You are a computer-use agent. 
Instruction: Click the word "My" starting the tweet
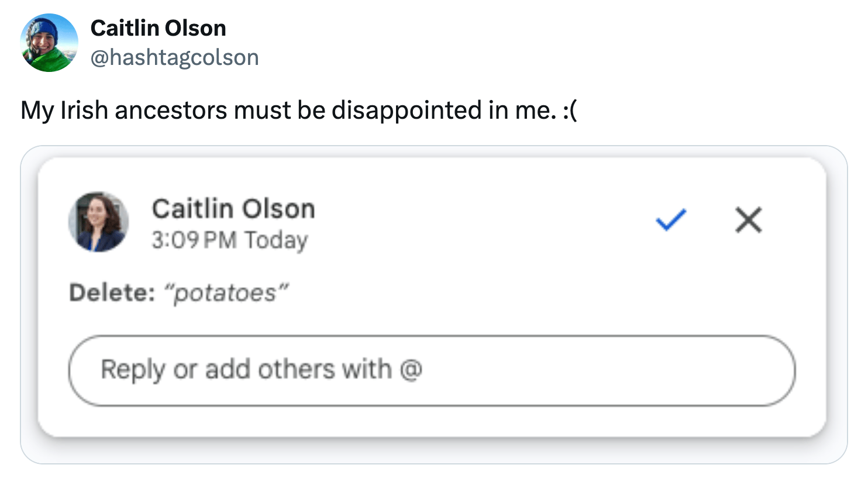(37, 110)
